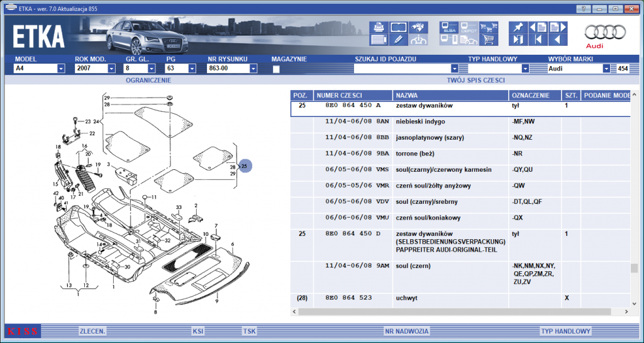
Task: Click the SZT. column header
Action: tap(571, 95)
